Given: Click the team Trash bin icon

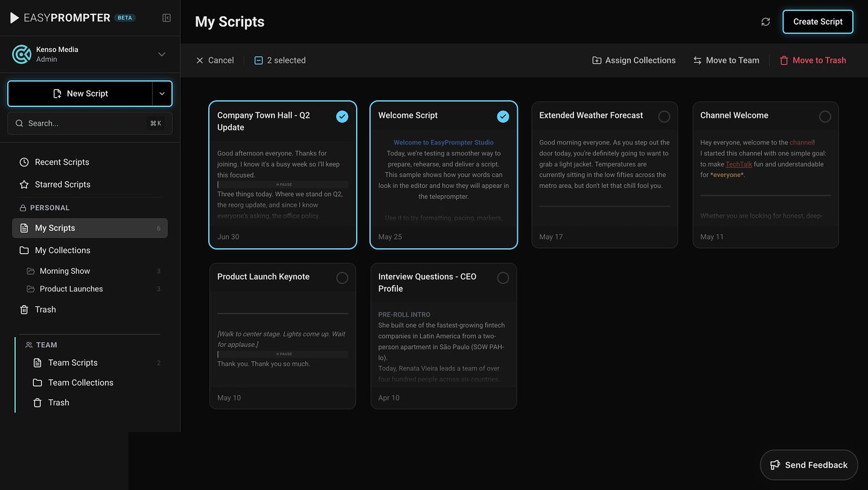Looking at the screenshot, I should 37,403.
